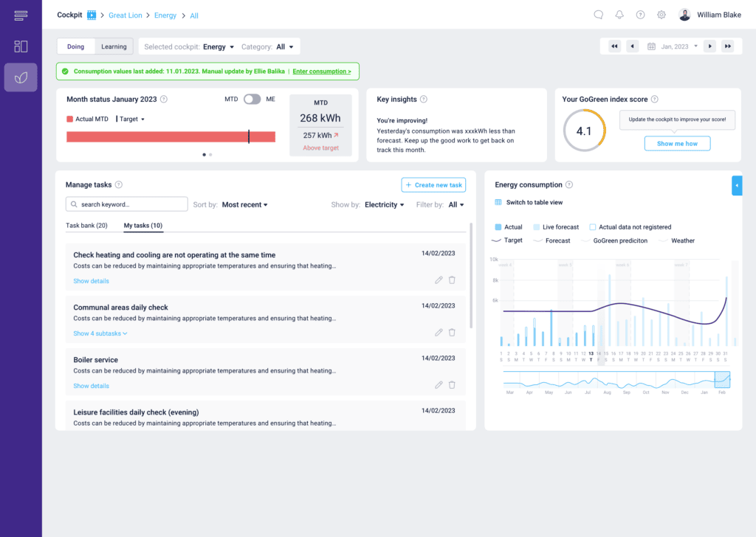756x537 pixels.
Task: Toggle the MTD/ME switch
Action: click(x=252, y=99)
